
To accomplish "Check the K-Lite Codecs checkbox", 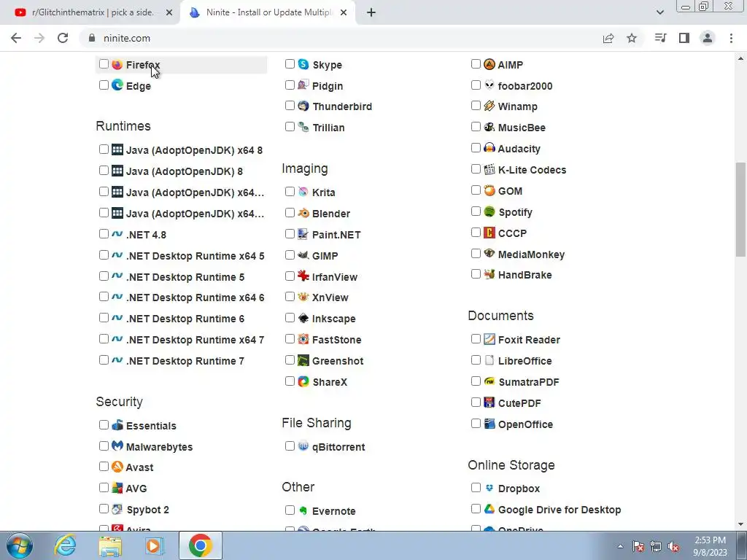I will (476, 169).
